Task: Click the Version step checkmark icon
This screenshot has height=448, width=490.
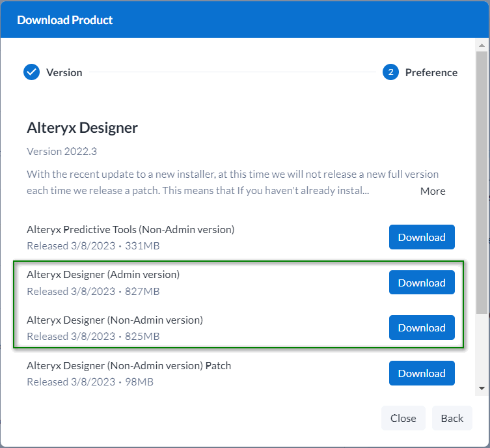Action: [32, 72]
